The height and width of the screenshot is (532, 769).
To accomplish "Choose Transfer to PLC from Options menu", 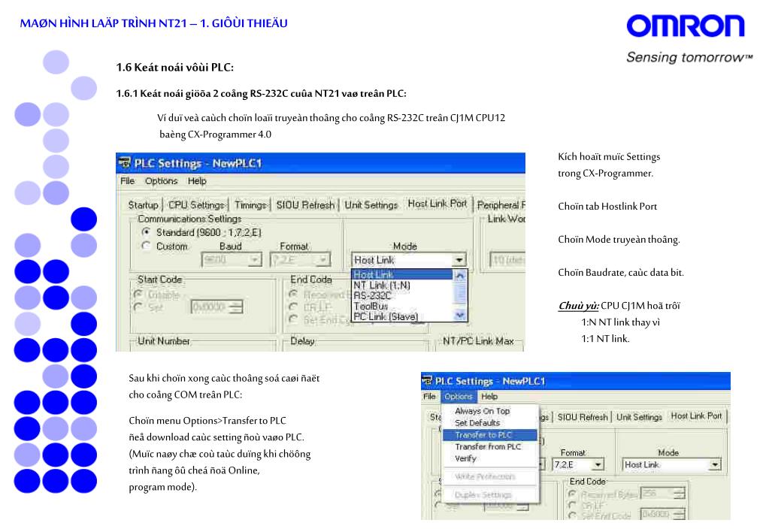I will tap(489, 435).
